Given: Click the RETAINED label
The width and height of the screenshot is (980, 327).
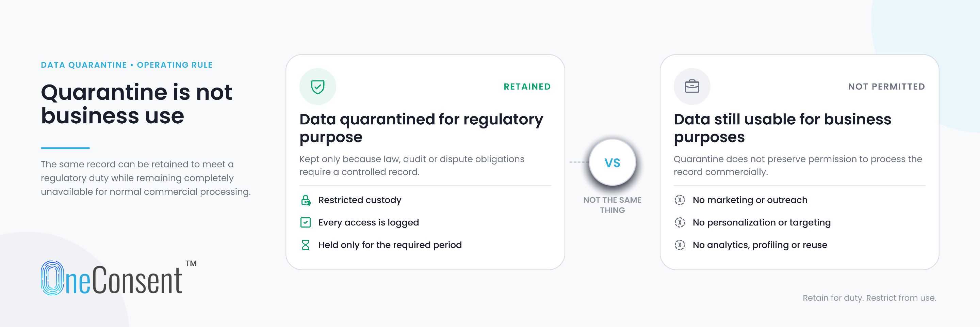Looking at the screenshot, I should pos(527,87).
